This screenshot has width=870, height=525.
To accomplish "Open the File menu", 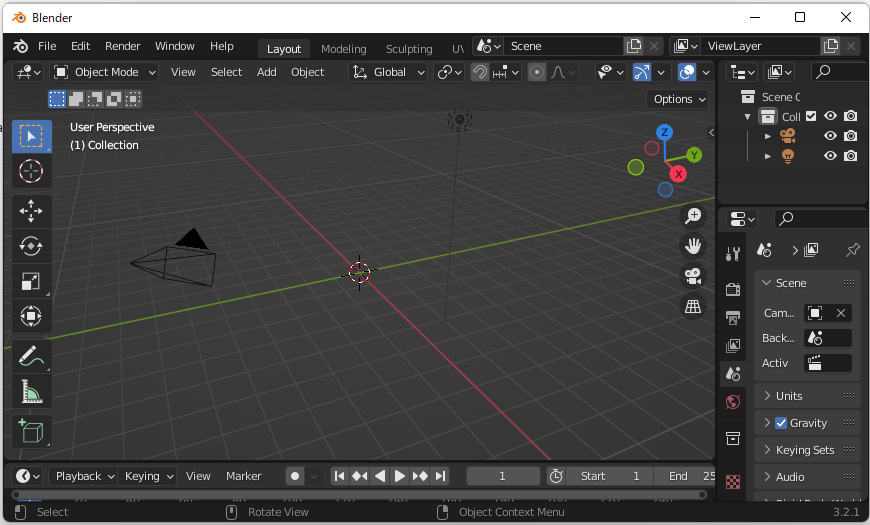I will (x=47, y=46).
